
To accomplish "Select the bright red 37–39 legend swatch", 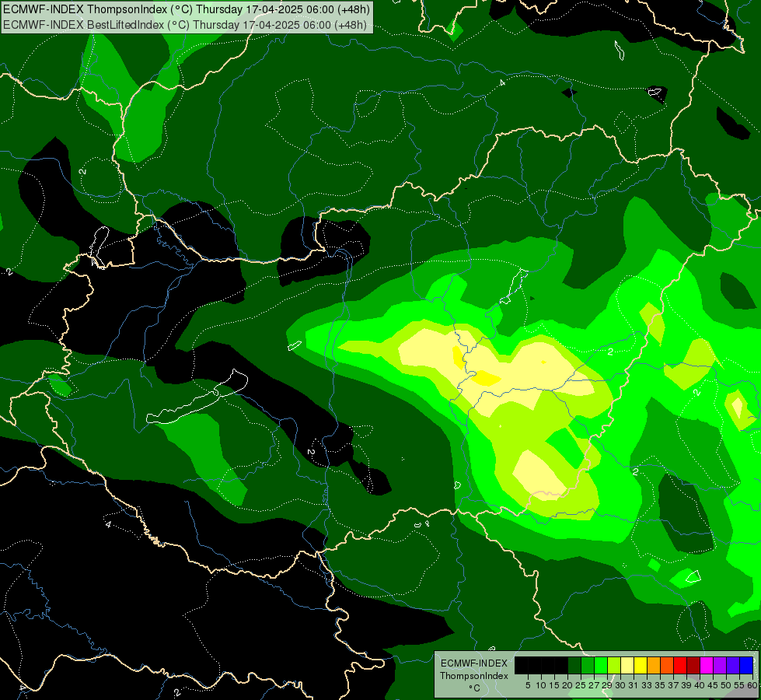I will point(680,665).
